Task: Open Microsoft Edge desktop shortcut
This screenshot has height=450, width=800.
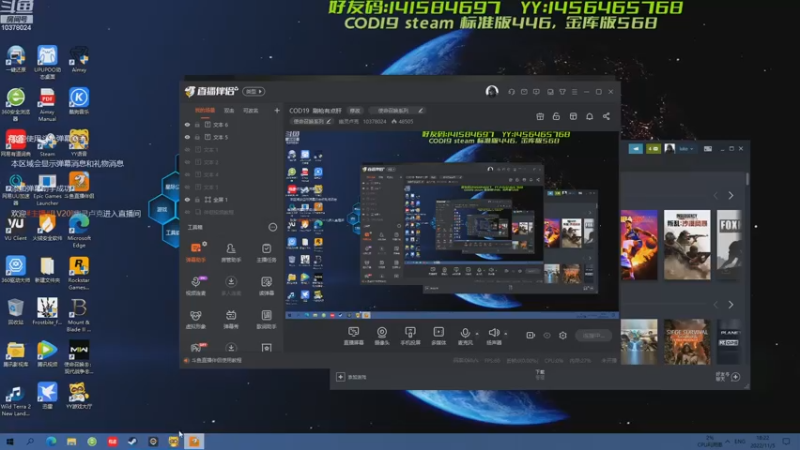Action: coord(79,231)
